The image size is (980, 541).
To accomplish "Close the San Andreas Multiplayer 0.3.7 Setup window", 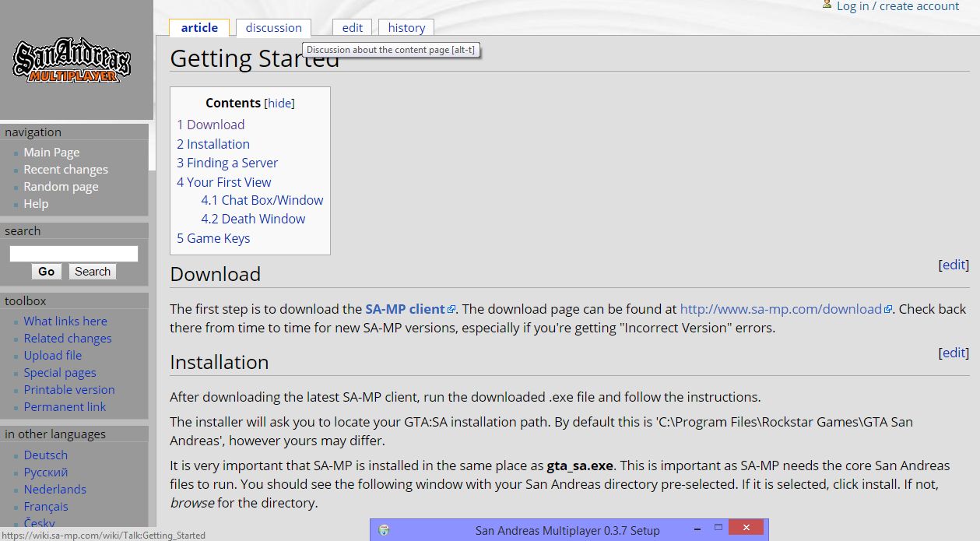I will tap(747, 528).
